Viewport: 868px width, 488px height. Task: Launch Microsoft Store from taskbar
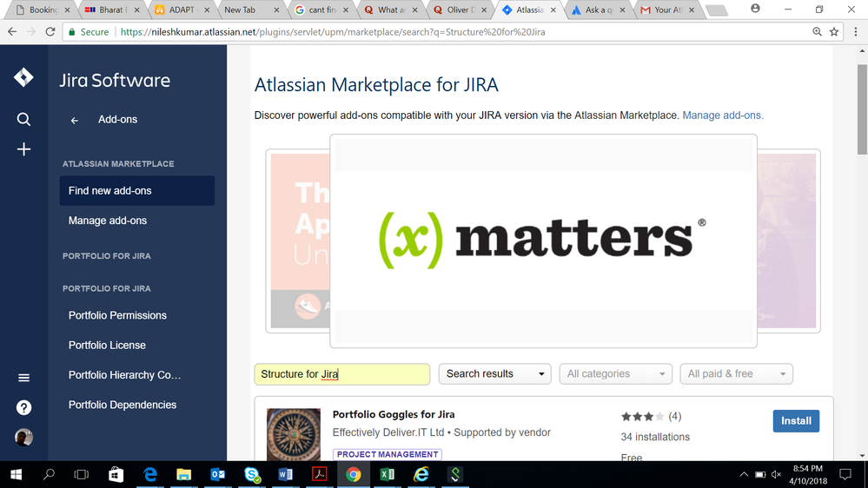click(x=116, y=475)
